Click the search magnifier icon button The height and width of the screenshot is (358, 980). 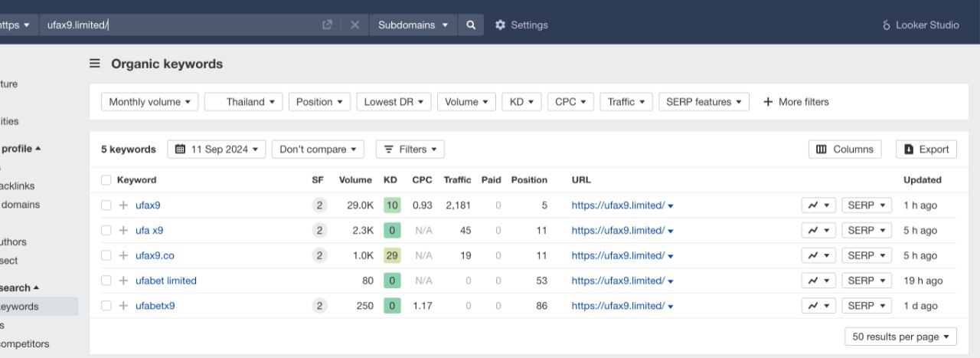471,25
